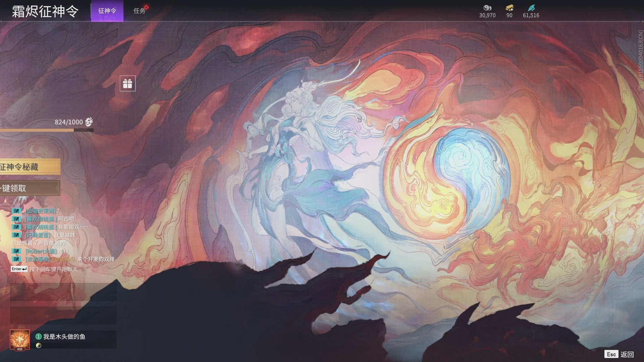This screenshot has width=644, height=362.
Task: Click the player name 喜欢胡桃酱 saying 阿西吧
Action: pos(42,219)
